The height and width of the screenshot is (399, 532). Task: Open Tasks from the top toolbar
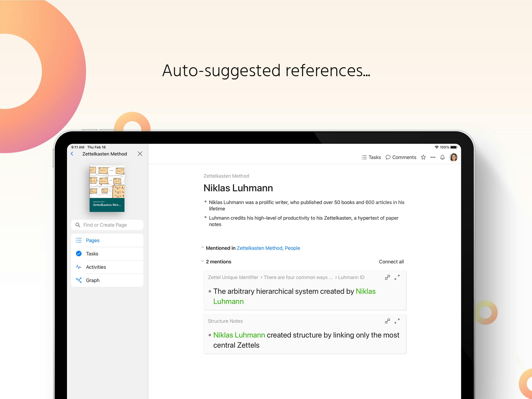pos(371,157)
